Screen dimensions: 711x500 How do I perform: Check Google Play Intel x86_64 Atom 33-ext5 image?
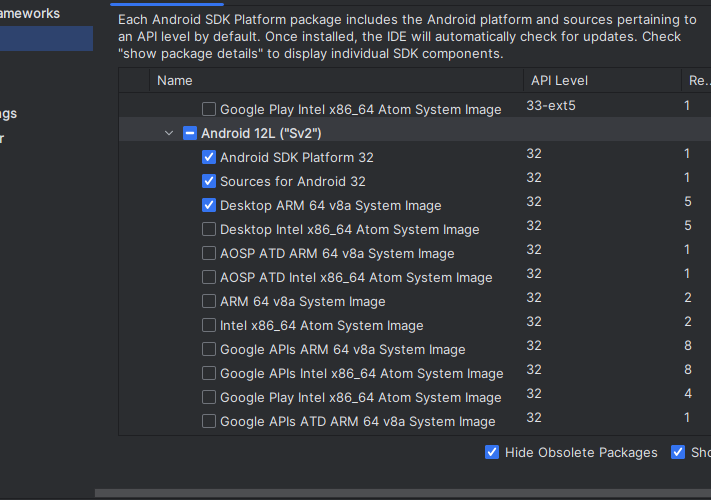pos(209,109)
